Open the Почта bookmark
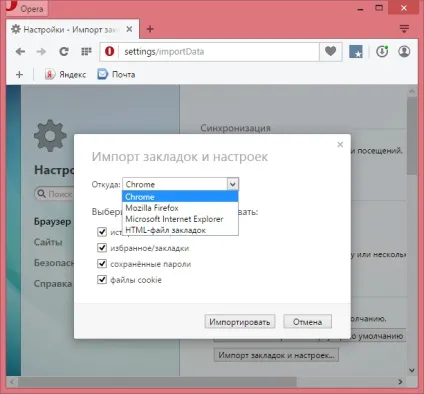 pos(116,74)
